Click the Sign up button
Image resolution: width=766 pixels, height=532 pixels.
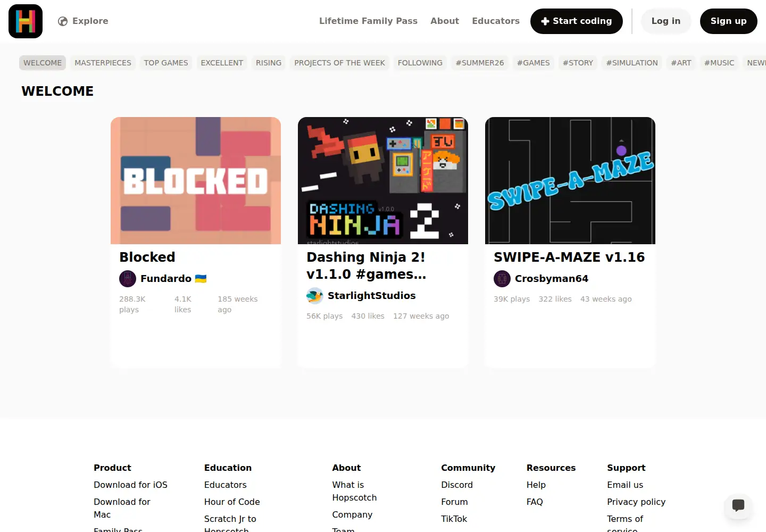729,21
